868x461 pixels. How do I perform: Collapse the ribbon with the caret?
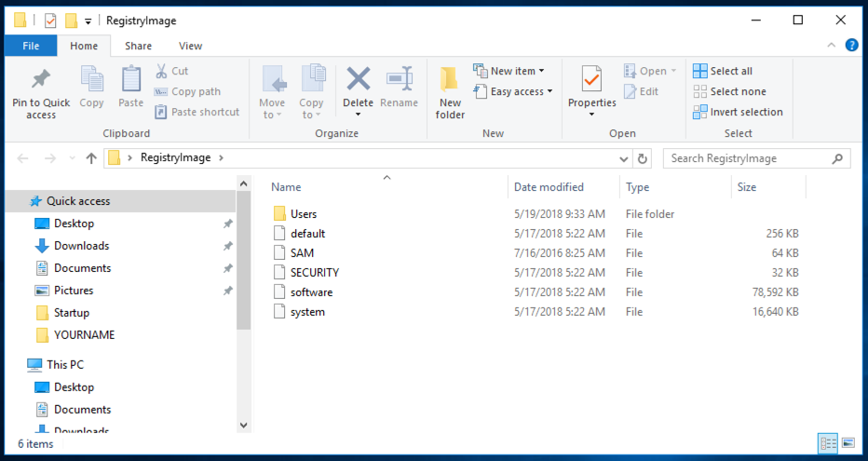(831, 46)
